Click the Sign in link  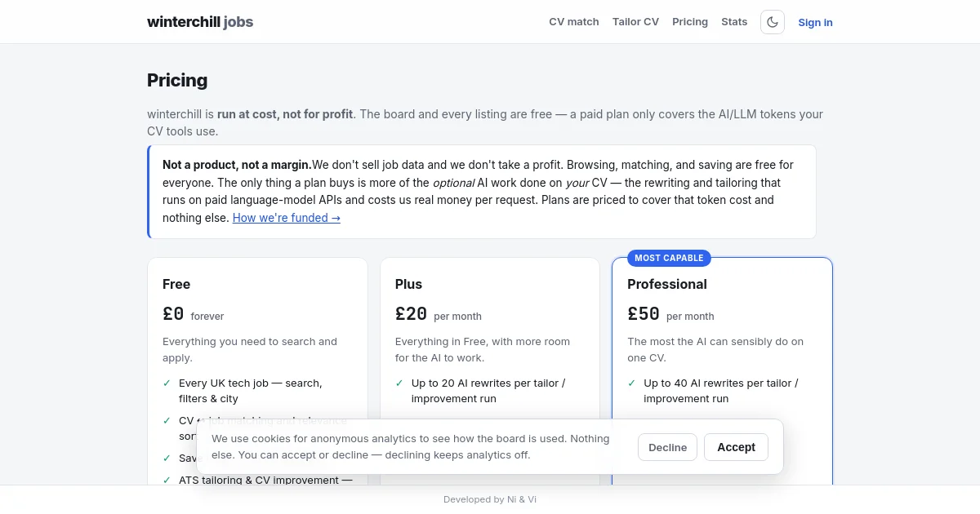click(x=815, y=22)
